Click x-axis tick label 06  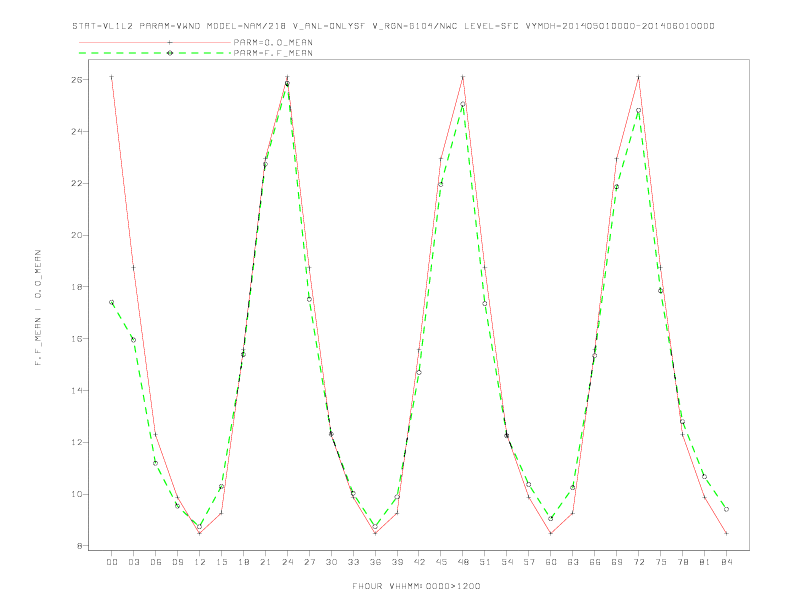coord(156,562)
